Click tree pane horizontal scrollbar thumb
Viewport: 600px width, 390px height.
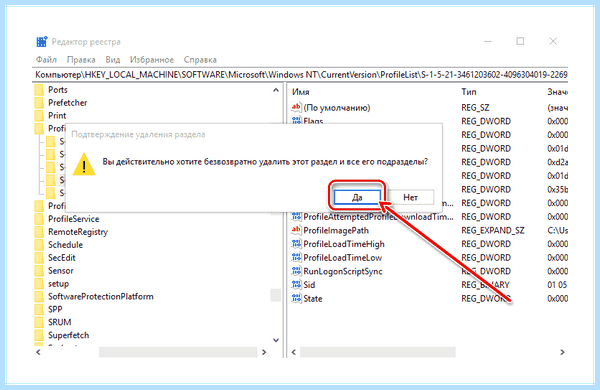click(178, 352)
